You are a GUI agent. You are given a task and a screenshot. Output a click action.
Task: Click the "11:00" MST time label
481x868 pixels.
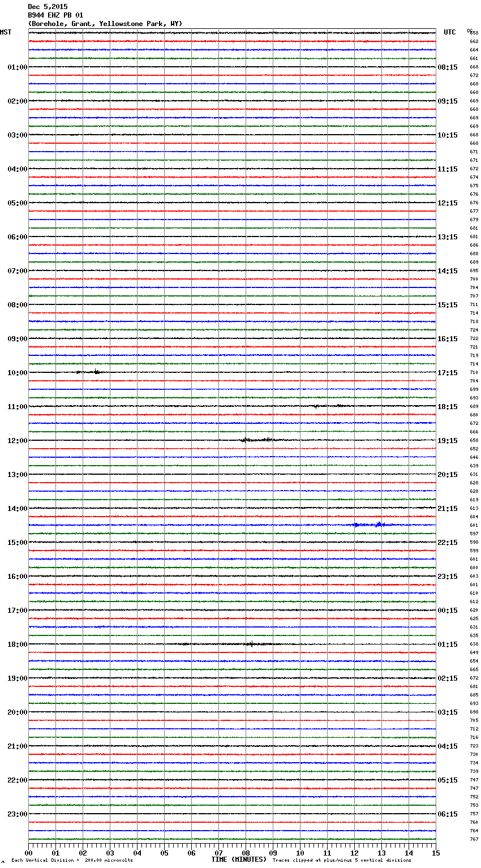coord(18,407)
